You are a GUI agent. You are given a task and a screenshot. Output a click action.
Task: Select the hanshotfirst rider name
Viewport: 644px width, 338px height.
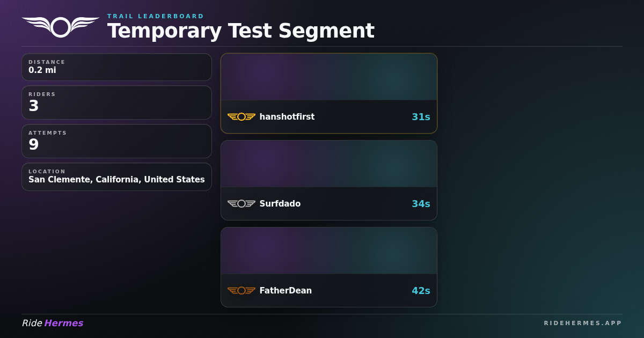287,117
